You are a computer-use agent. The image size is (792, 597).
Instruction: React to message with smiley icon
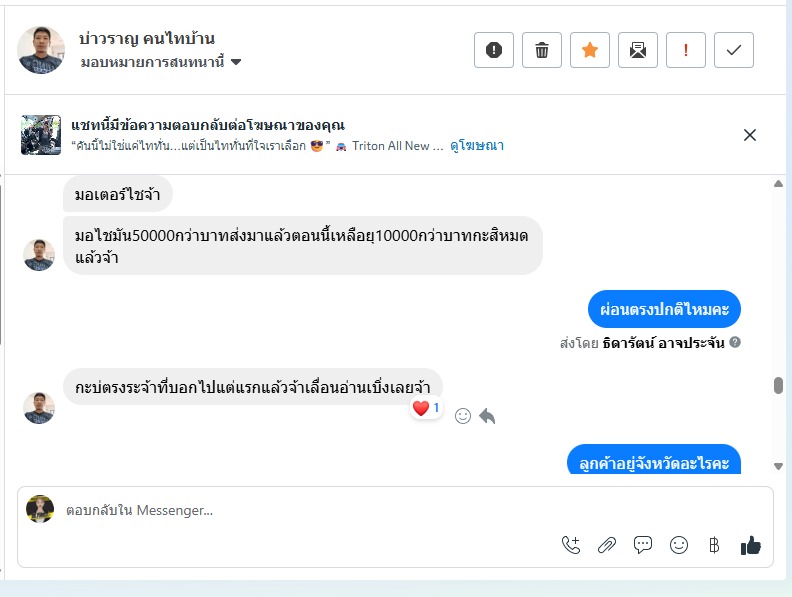463,416
